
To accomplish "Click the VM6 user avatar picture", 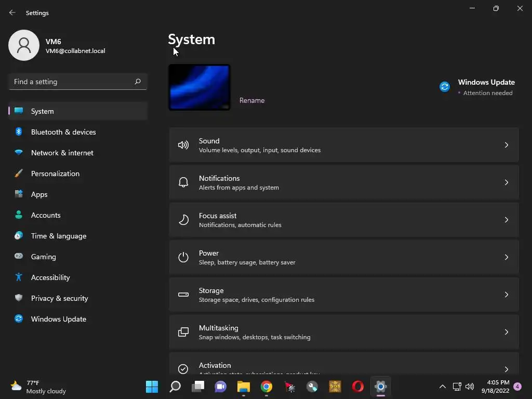I will tap(24, 45).
